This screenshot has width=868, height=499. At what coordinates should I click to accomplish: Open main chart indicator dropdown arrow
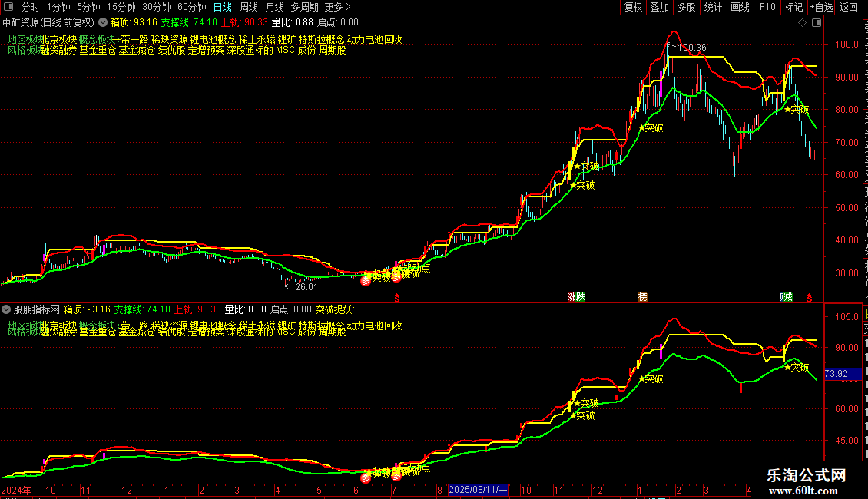[103, 23]
